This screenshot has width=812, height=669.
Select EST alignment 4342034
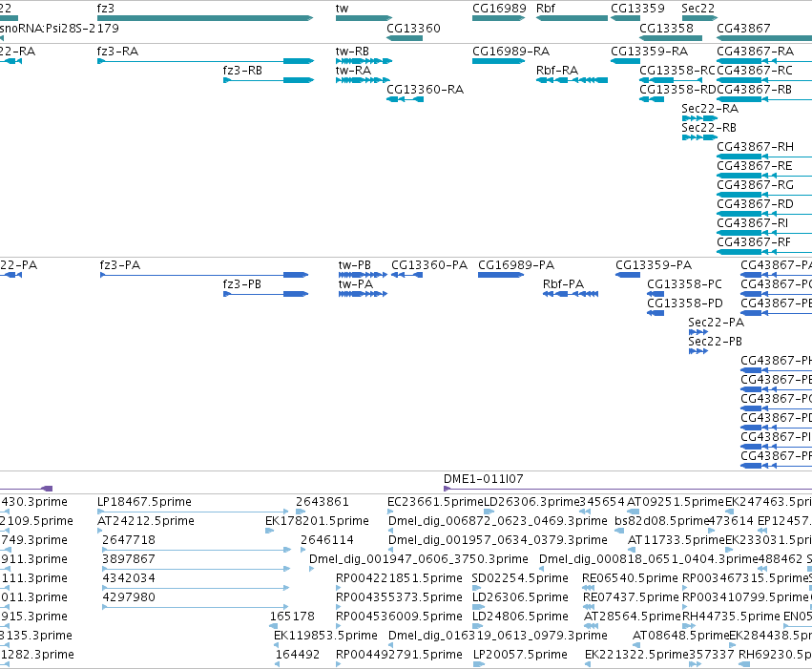[x=196, y=588]
